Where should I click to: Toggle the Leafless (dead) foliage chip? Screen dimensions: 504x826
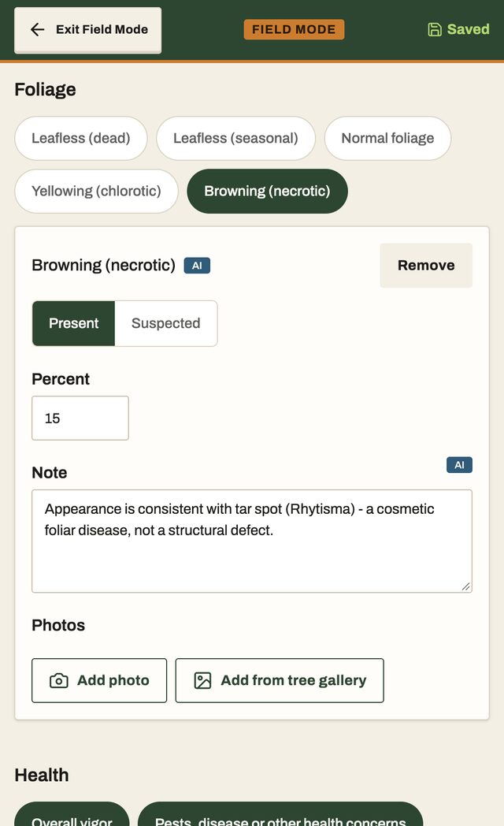[x=81, y=138]
